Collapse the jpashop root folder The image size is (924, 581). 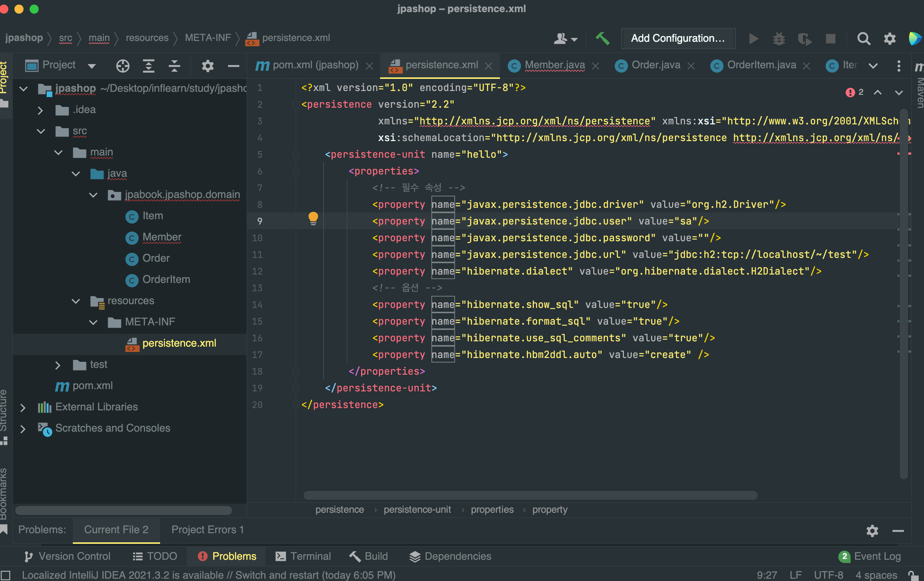click(x=24, y=89)
